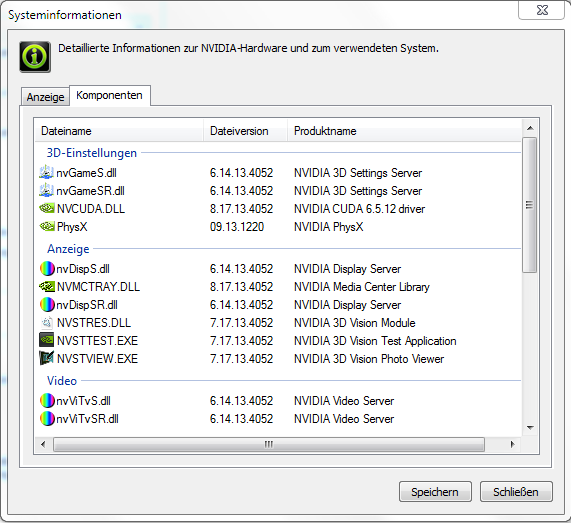Sort by Dateiname column header
The image size is (571, 523).
(119, 130)
